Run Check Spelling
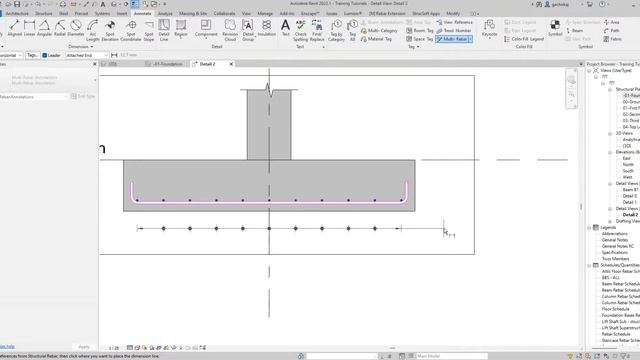Screen dimensions: 640x360 pyautogui.click(x=300, y=31)
